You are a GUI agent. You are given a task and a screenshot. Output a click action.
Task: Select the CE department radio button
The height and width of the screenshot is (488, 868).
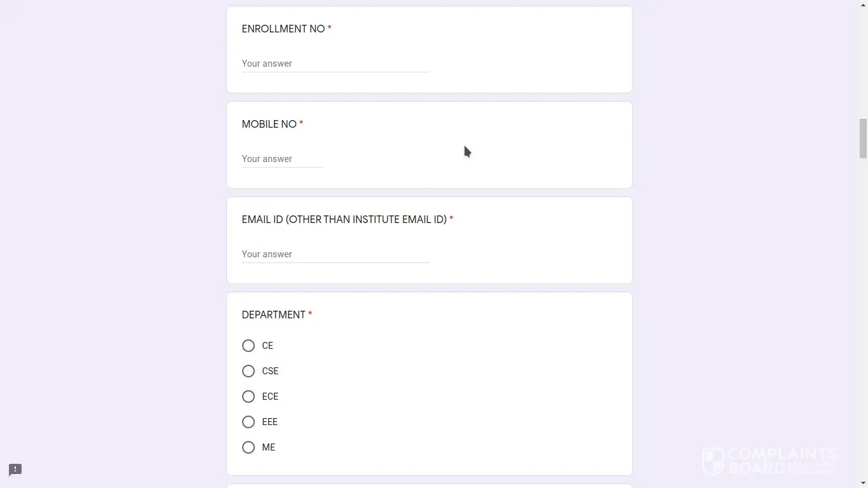(248, 346)
